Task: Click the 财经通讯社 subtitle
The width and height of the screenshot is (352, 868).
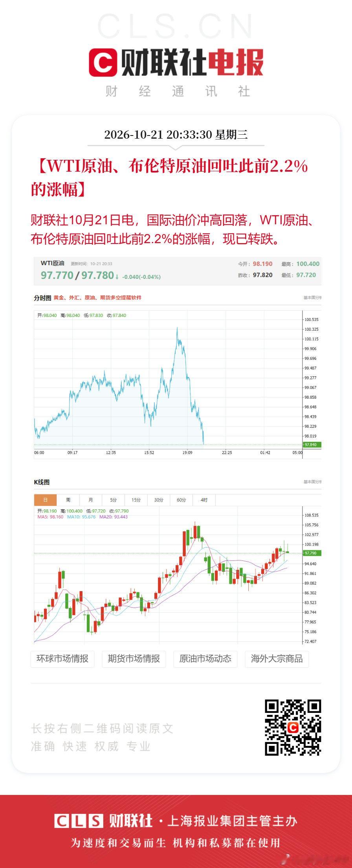Action: click(178, 92)
